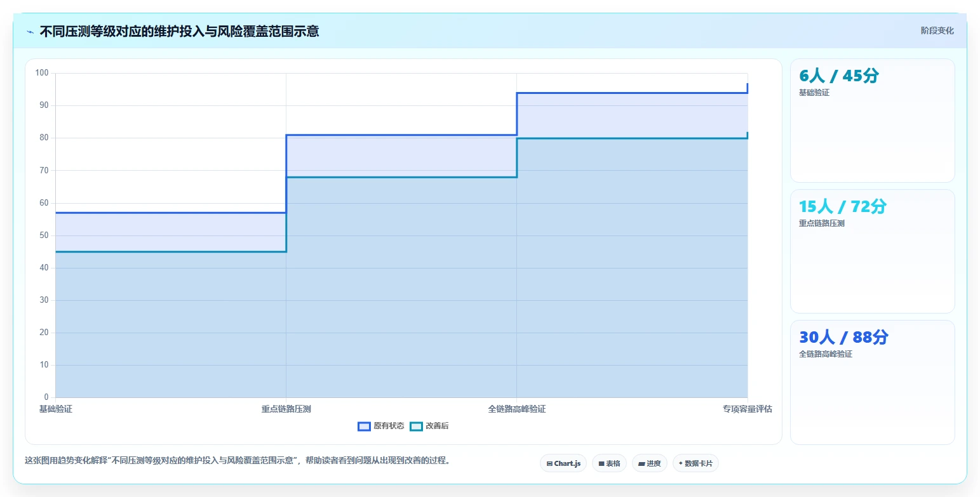The image size is (980, 497).
Task: Toggle the 原有状态 legend series
Action: click(x=381, y=426)
